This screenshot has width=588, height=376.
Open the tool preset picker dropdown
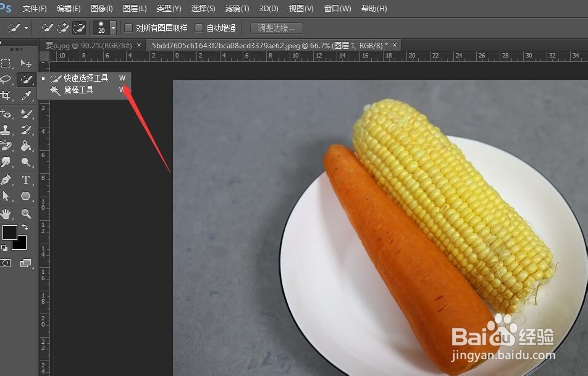click(x=26, y=28)
